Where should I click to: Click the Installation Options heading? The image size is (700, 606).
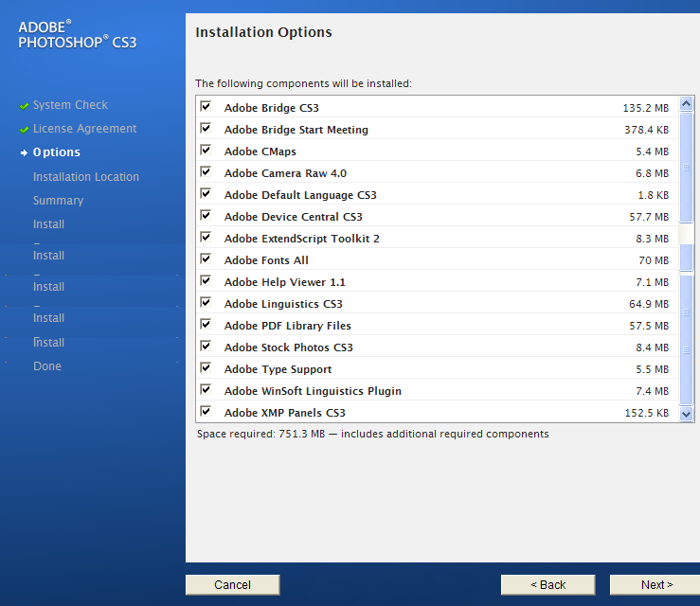point(263,32)
